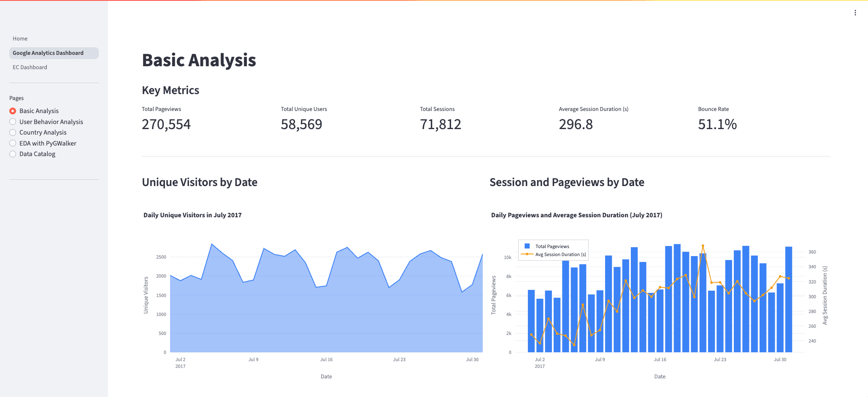Click the 360 tick on duration axis
868x397 pixels.
click(x=812, y=252)
